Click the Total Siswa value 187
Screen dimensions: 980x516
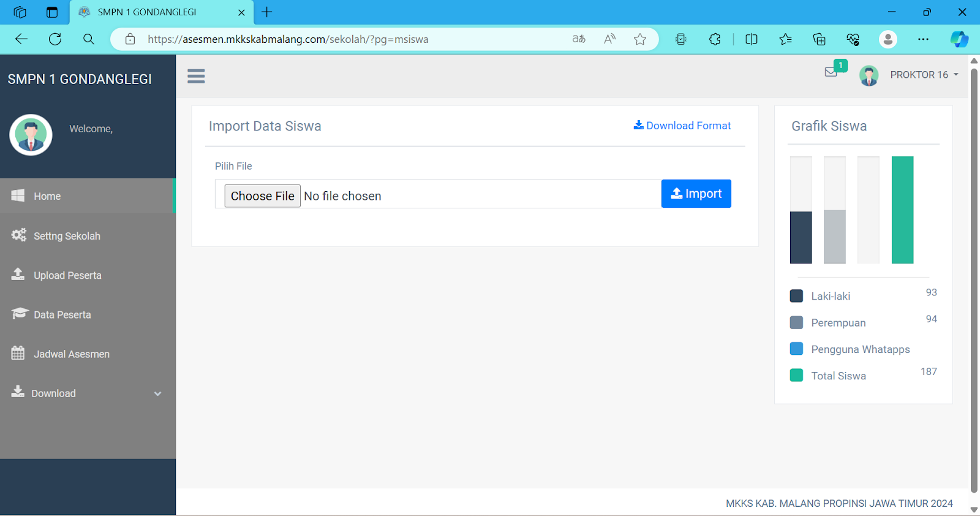(929, 371)
